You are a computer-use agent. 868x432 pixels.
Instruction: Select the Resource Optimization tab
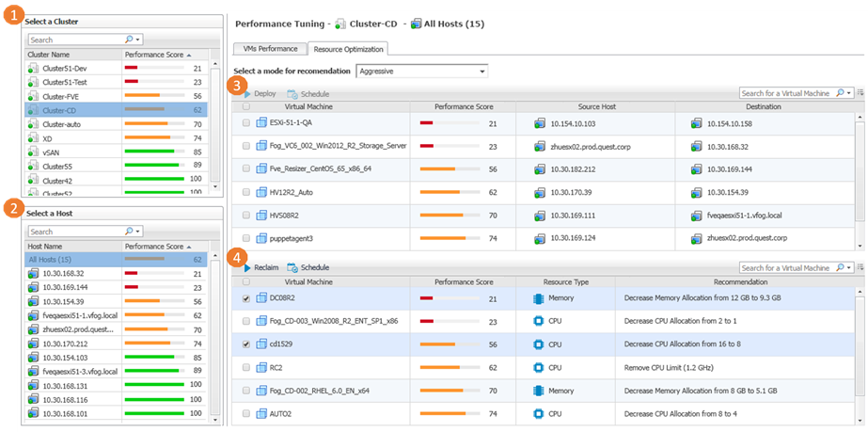pyautogui.click(x=348, y=49)
